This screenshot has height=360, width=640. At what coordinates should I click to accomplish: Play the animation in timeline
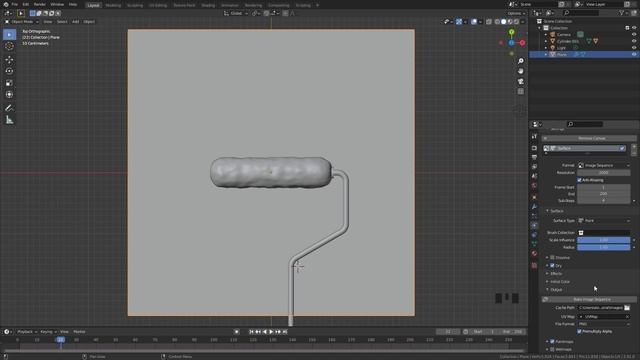(x=271, y=332)
